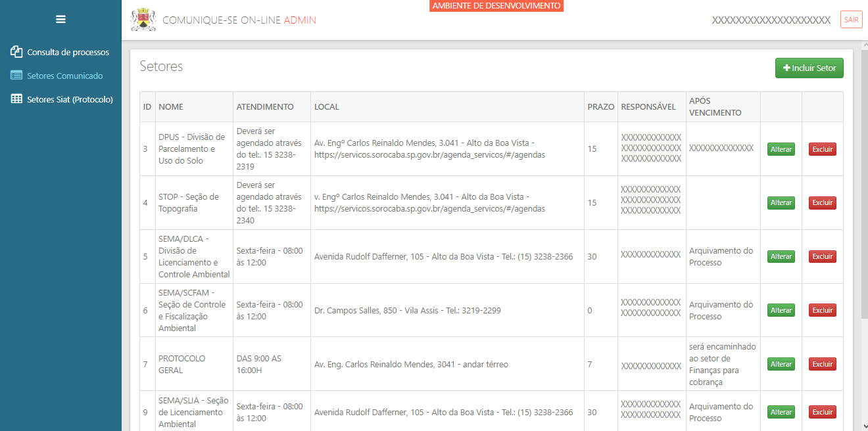
Task: Click the AMBIENTE DE DESENVOLVIMENTO banner
Action: click(496, 6)
